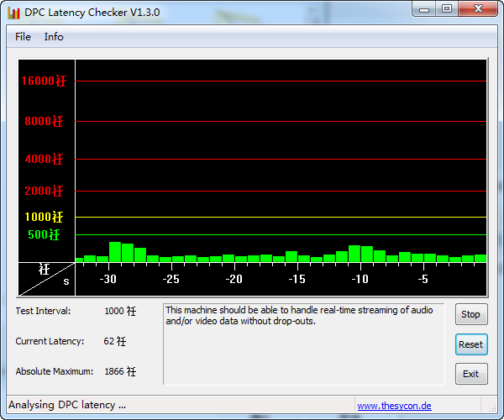Viewport: 504px width, 420px height.
Task: Click the 8000 threshold label
Action: (x=44, y=122)
